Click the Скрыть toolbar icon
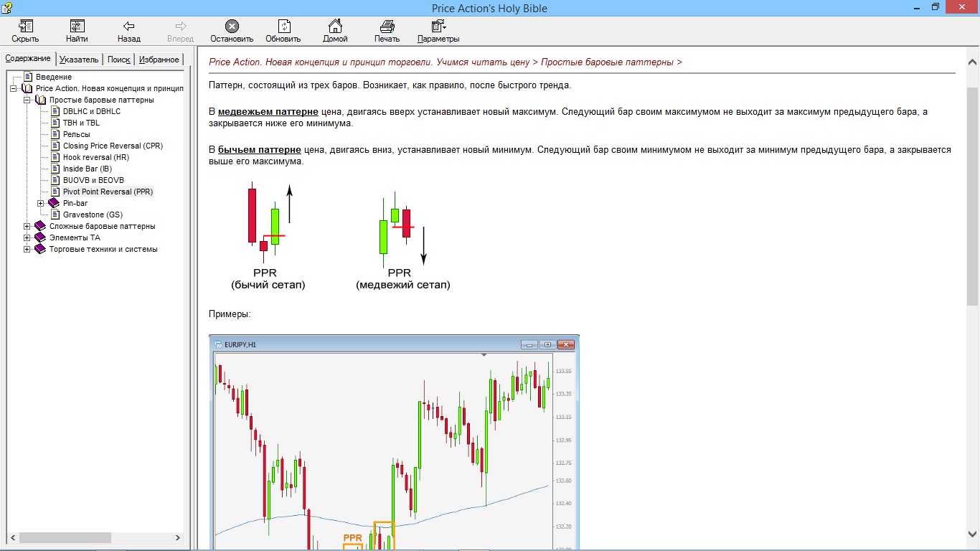This screenshot has height=551, width=980. (25, 27)
